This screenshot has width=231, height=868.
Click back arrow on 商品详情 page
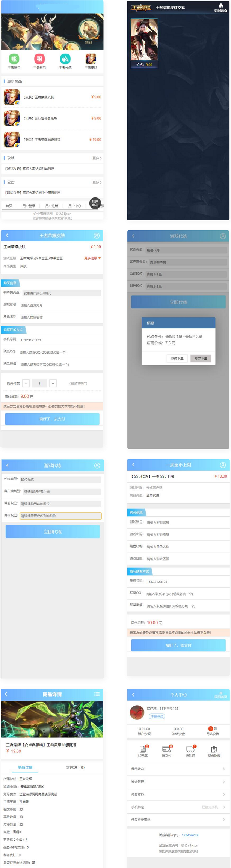(6, 694)
